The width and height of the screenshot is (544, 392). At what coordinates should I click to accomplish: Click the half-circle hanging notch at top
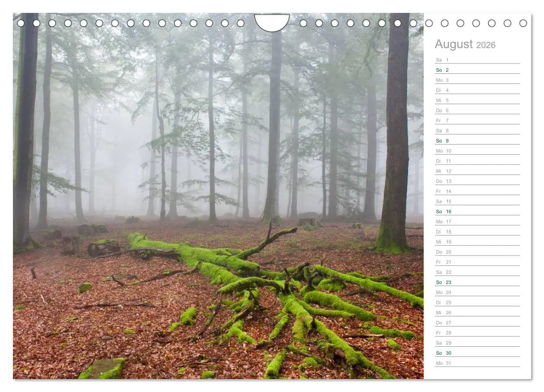click(272, 22)
